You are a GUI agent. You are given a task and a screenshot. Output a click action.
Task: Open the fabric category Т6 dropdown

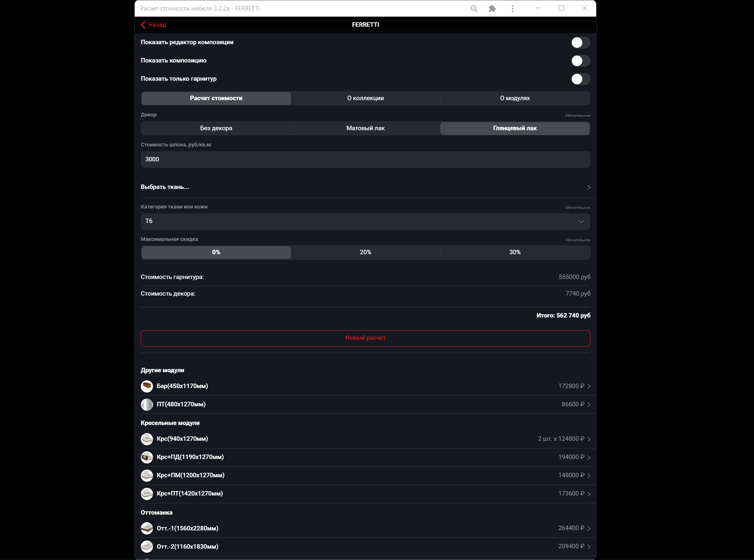click(365, 221)
